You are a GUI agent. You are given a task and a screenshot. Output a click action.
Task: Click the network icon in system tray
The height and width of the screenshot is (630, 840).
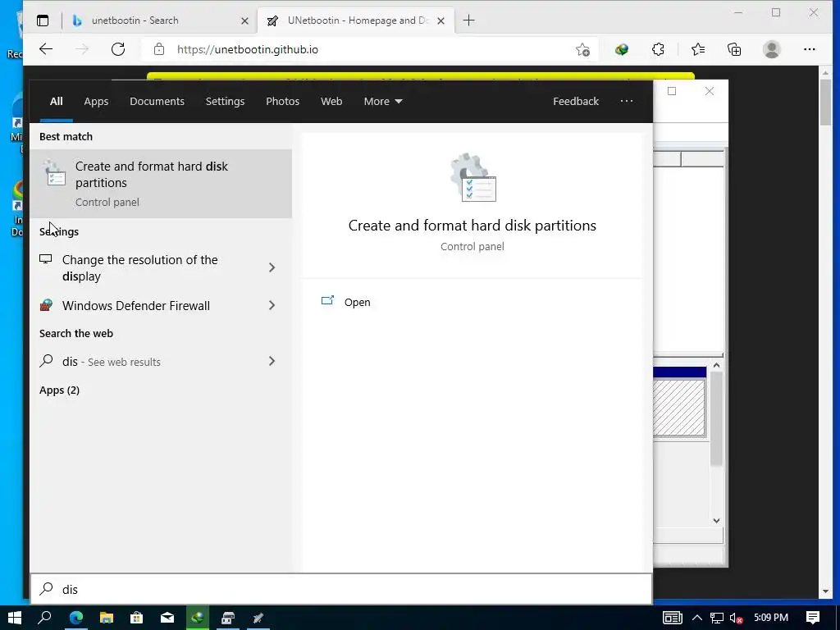(x=717, y=619)
